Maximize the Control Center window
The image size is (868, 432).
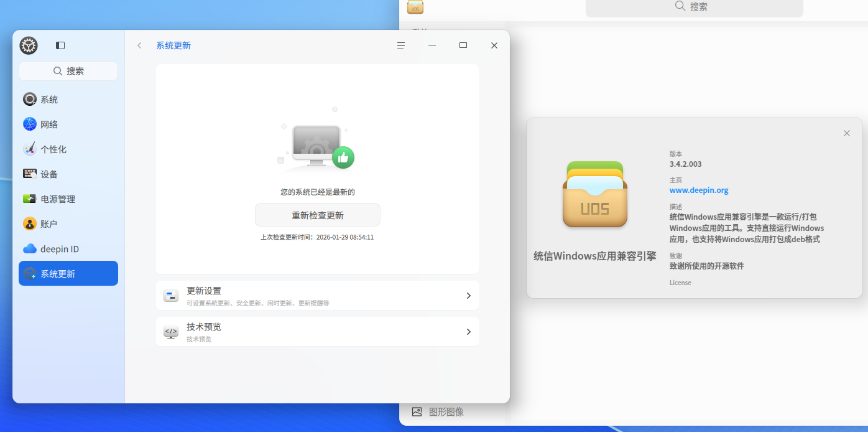(463, 45)
